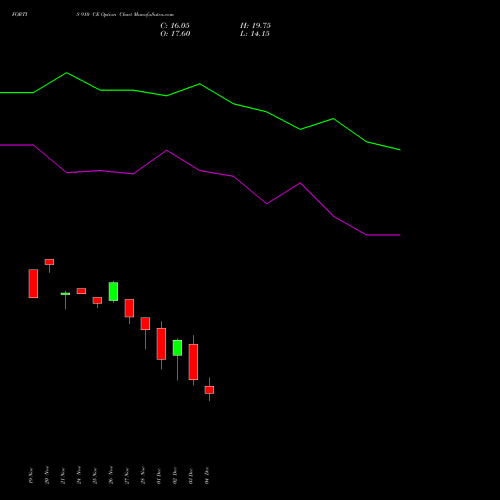Select the 19 Nov date label
This screenshot has height=500, width=500.
point(31,475)
